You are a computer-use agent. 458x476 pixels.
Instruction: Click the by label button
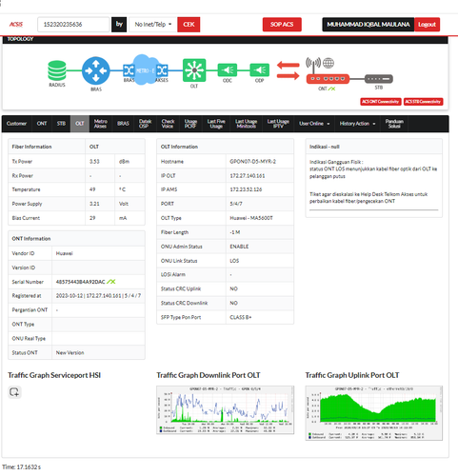[119, 25]
